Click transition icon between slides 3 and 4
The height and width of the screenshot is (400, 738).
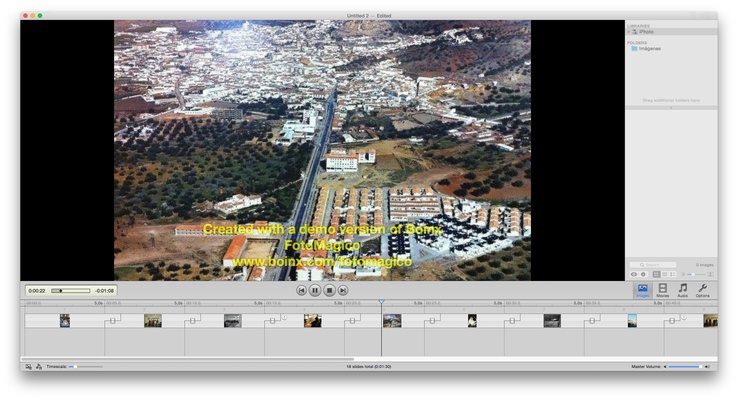coord(273,320)
